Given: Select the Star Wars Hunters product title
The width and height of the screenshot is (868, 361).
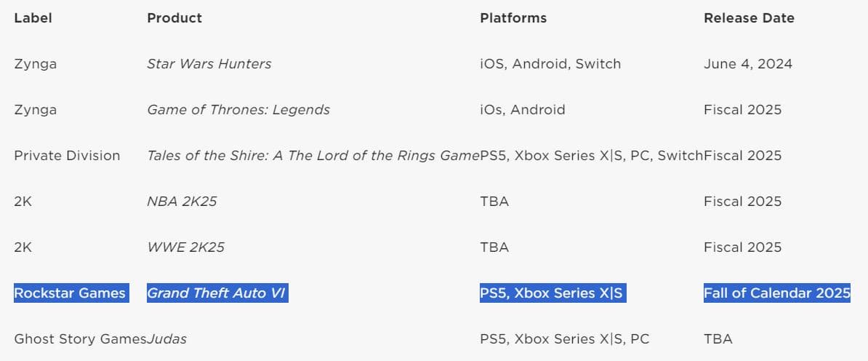Looking at the screenshot, I should click(209, 63).
